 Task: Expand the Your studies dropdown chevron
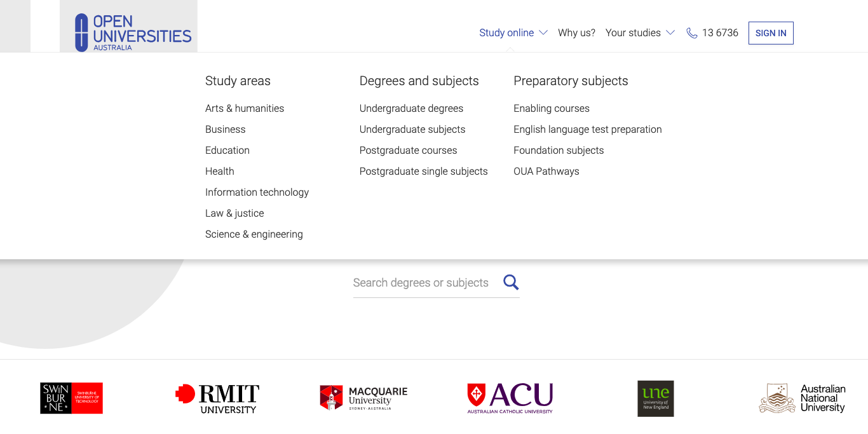(670, 33)
